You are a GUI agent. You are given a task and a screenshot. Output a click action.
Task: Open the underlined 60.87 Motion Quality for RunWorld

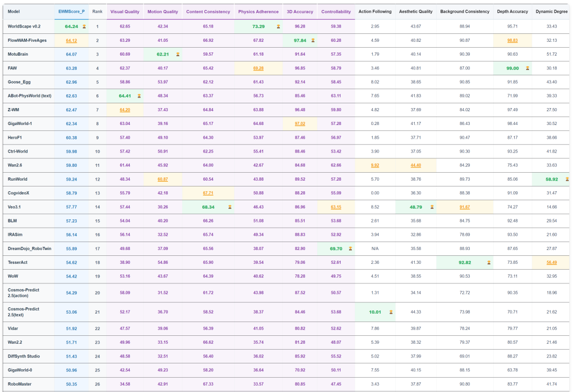coord(163,179)
